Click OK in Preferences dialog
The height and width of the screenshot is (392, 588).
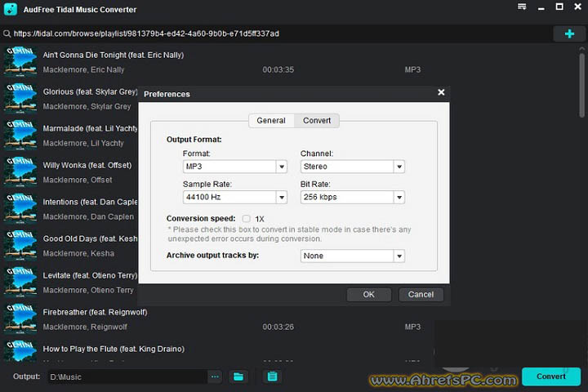[368, 295]
